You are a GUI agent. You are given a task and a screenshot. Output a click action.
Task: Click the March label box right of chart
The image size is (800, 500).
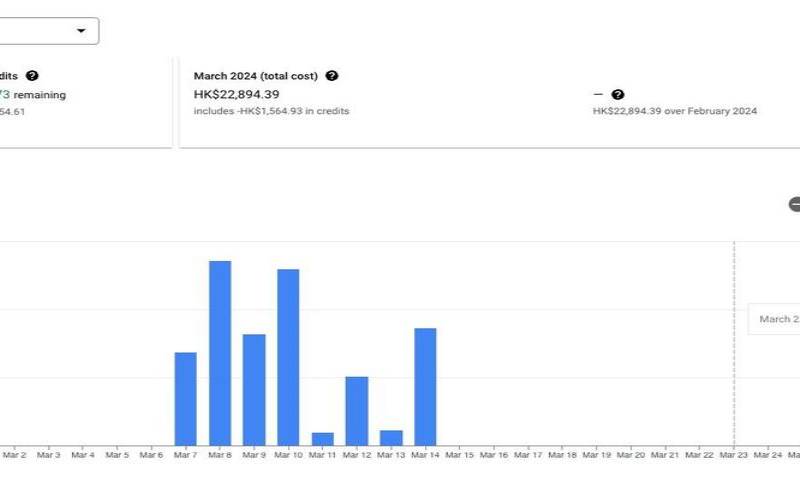point(776,319)
